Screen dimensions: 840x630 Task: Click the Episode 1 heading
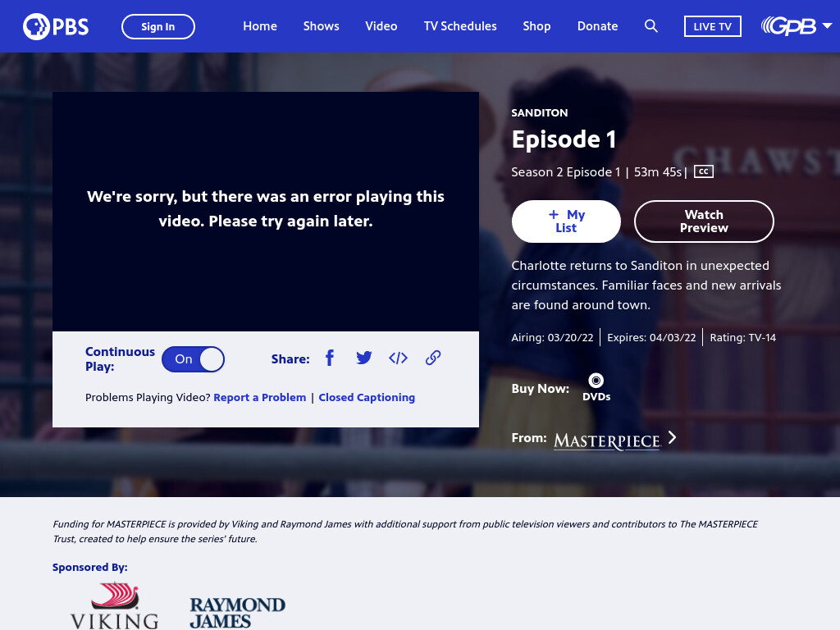pos(564,139)
